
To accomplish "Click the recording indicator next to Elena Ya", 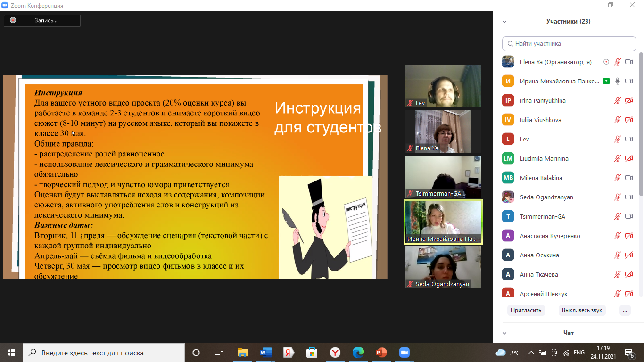I will click(x=606, y=62).
